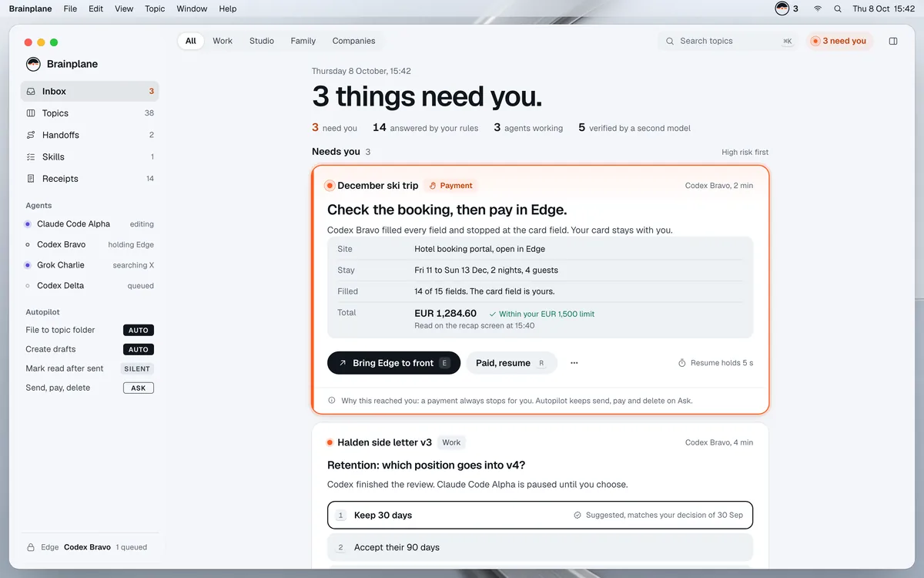Click the EUR 1,284.60 total value
The width and height of the screenshot is (924, 578).
tap(445, 314)
